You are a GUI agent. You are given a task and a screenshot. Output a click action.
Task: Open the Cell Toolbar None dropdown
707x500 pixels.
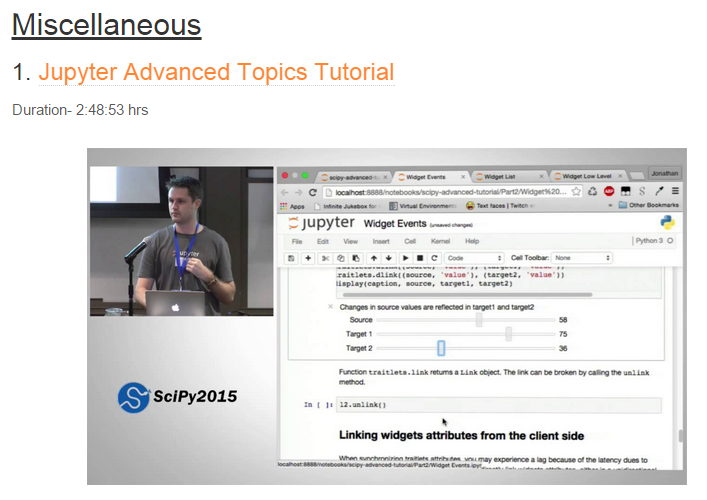click(x=582, y=258)
